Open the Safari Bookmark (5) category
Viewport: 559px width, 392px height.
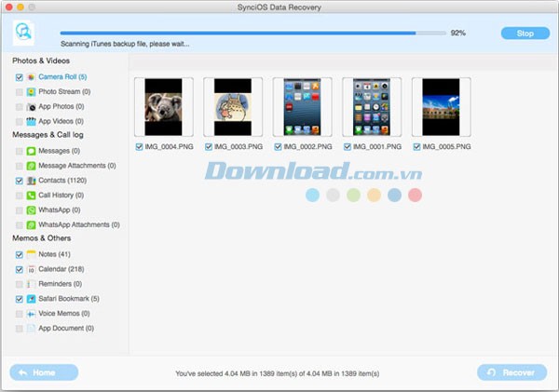[69, 299]
